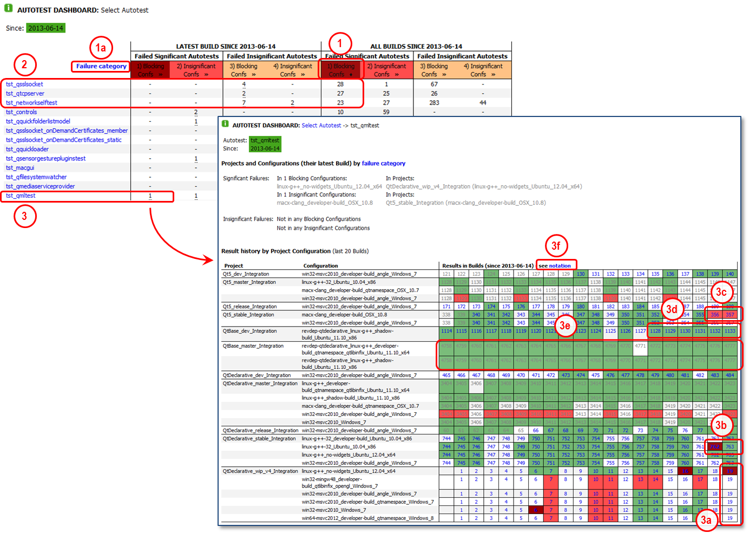Click Qt5_stable_Integration (macx-clang_developer-build_OSX_10.8) under In Projects
This screenshot has width=756, height=533.
pos(465,203)
